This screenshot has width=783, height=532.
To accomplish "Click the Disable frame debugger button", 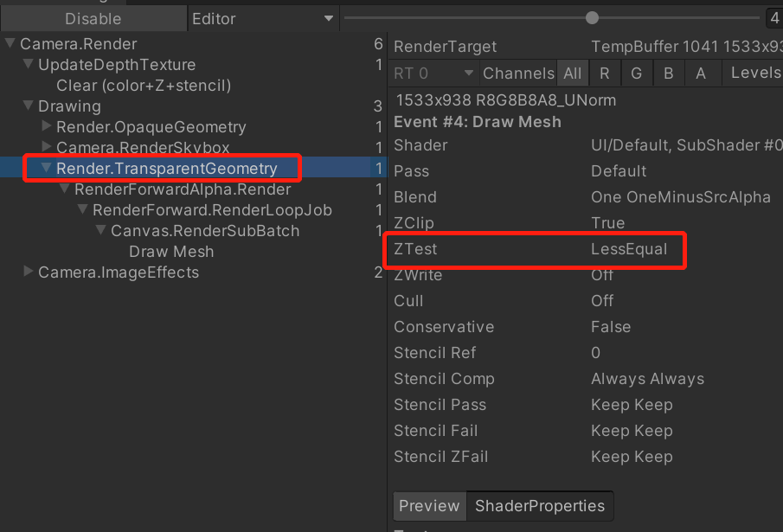I will tap(93, 18).
